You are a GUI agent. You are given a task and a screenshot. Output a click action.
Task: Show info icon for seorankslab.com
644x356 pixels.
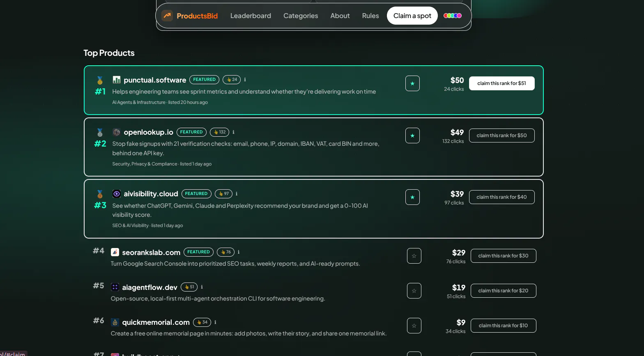click(239, 252)
